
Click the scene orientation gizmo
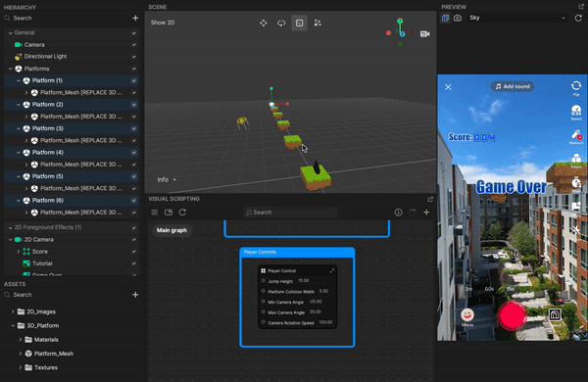coord(400,32)
